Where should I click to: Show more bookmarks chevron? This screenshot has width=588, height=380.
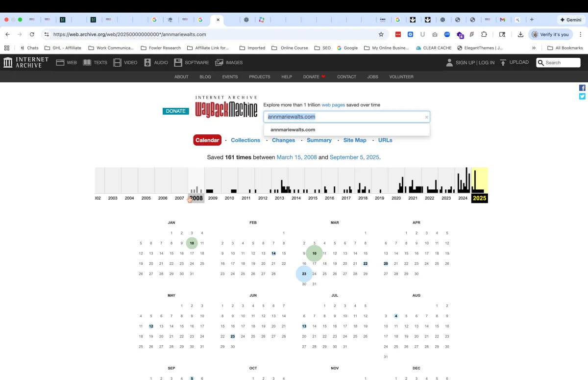pos(534,48)
